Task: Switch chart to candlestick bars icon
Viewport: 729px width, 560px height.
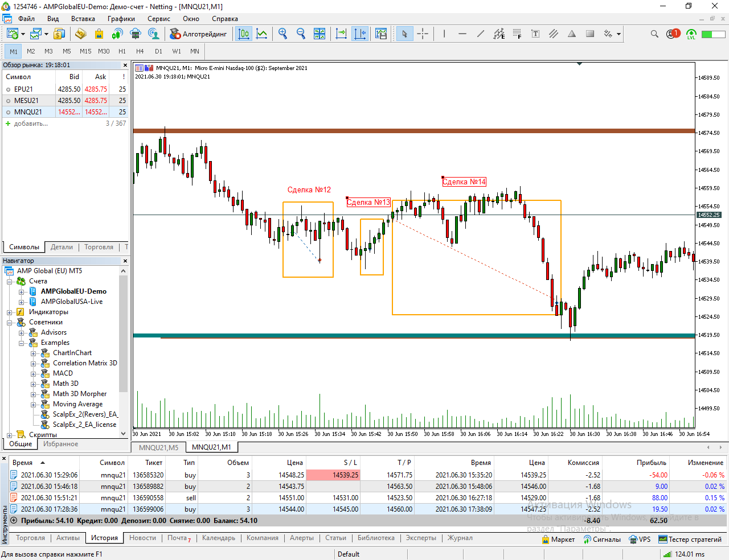Action: [x=244, y=34]
